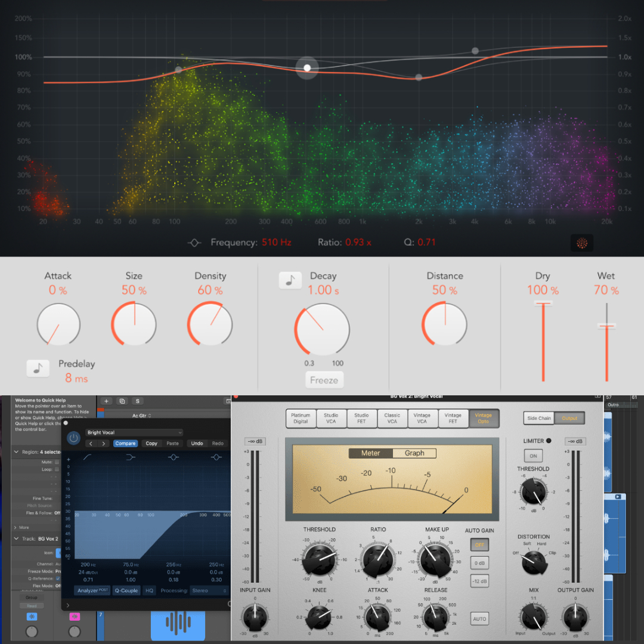Toggle the Q-Reference checkbox

pos(57,578)
